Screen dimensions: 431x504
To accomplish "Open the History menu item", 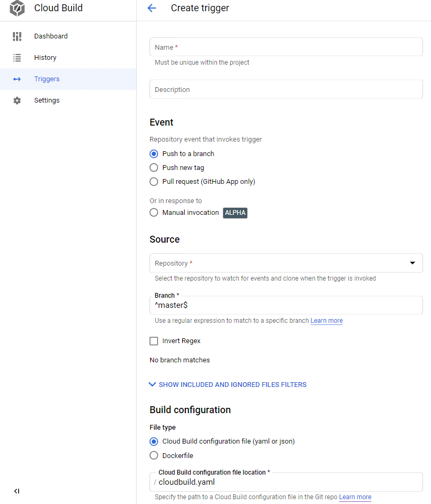I will [45, 58].
